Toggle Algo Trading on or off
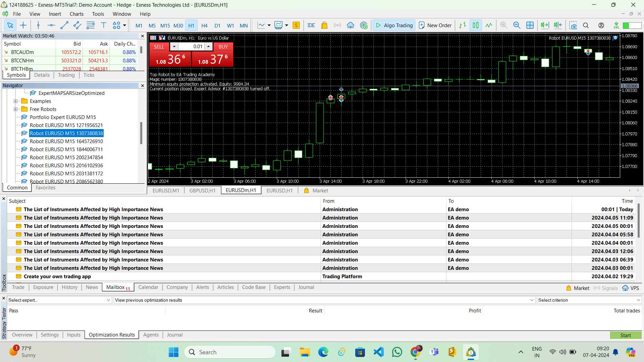644x362 pixels. [x=394, y=25]
